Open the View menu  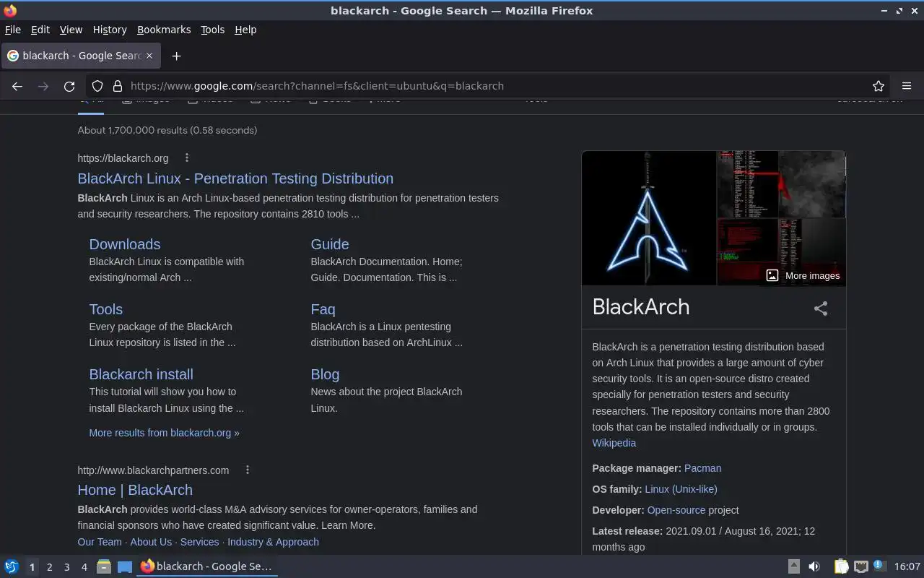[x=71, y=30]
